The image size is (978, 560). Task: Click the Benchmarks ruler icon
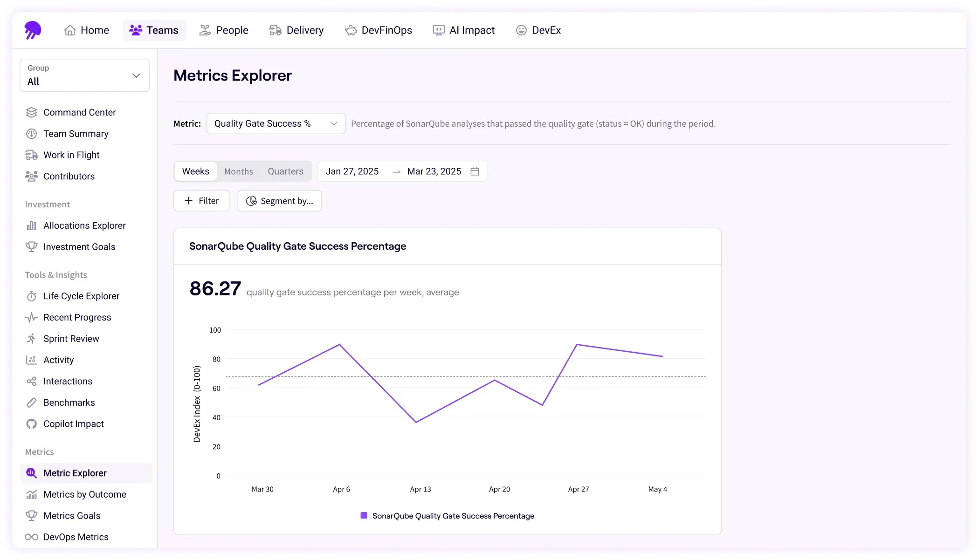coord(31,403)
